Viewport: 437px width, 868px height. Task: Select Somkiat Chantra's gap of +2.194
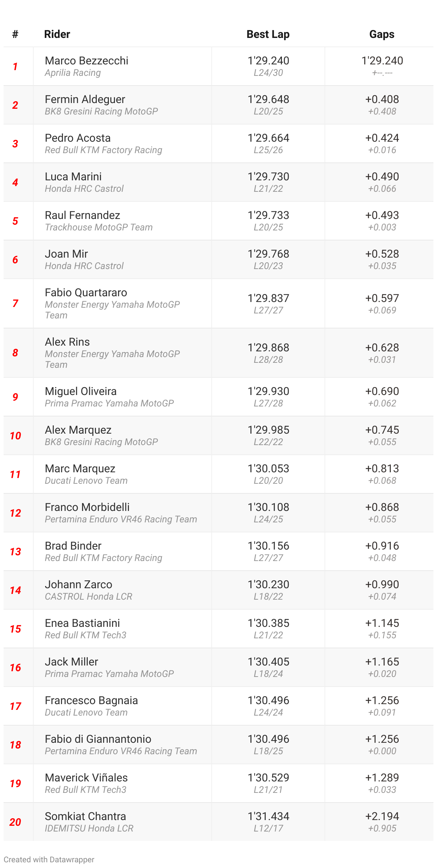pos(382,816)
